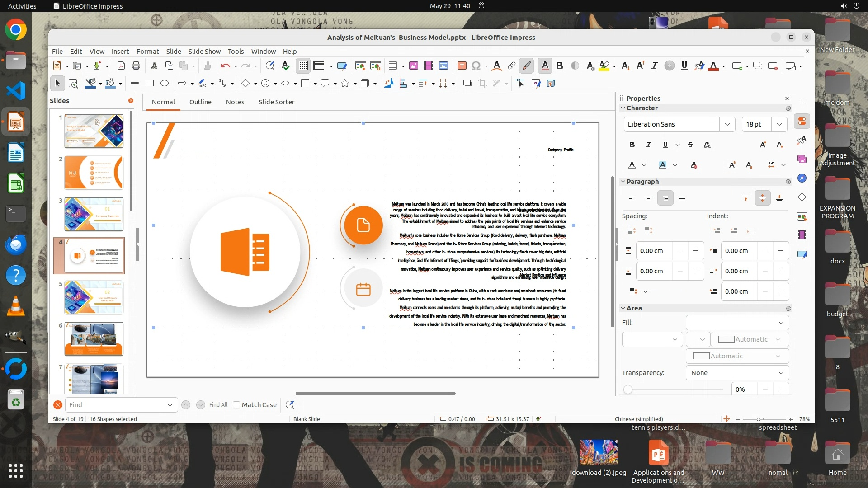Click the Undo arrow icon
The image size is (868, 488).
[225, 66]
